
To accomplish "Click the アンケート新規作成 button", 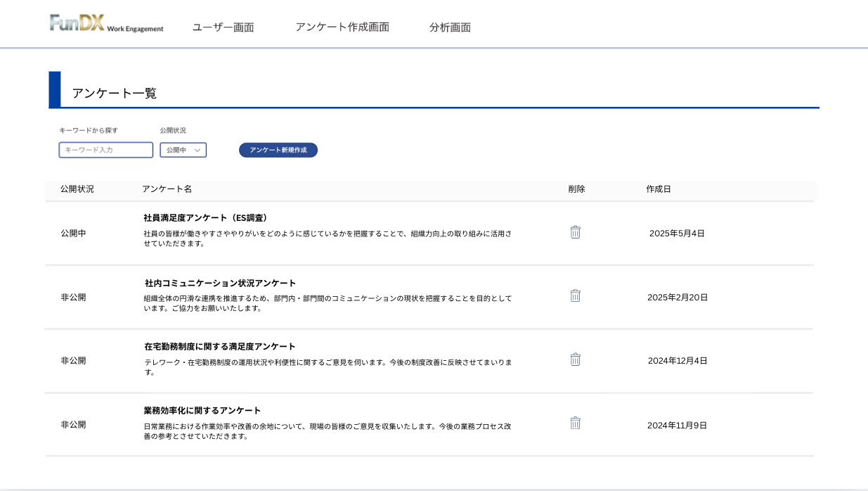I will [x=278, y=150].
